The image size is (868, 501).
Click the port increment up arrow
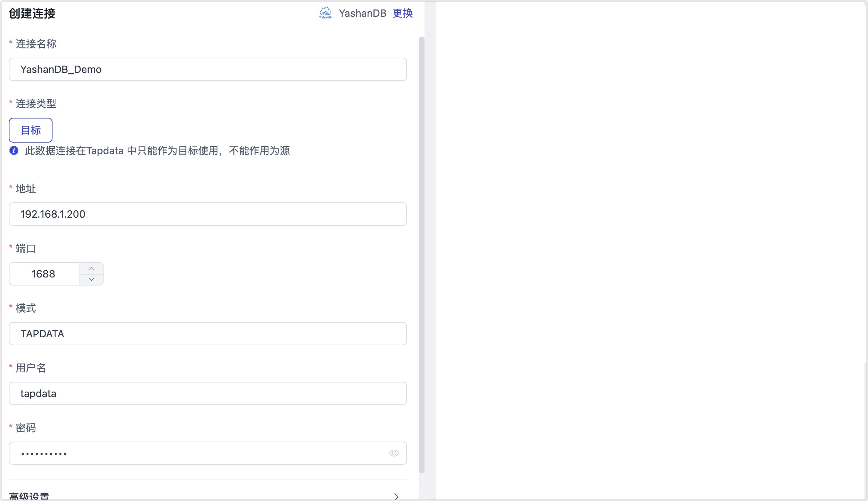point(92,268)
